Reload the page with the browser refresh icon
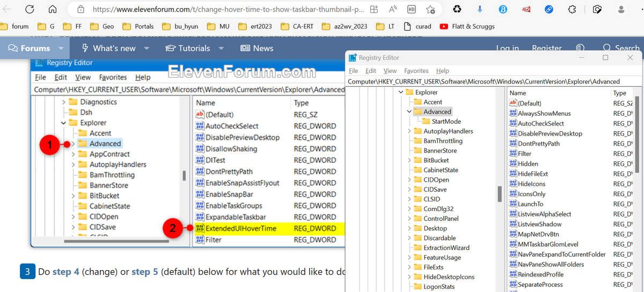The image size is (644, 292). 30,9
